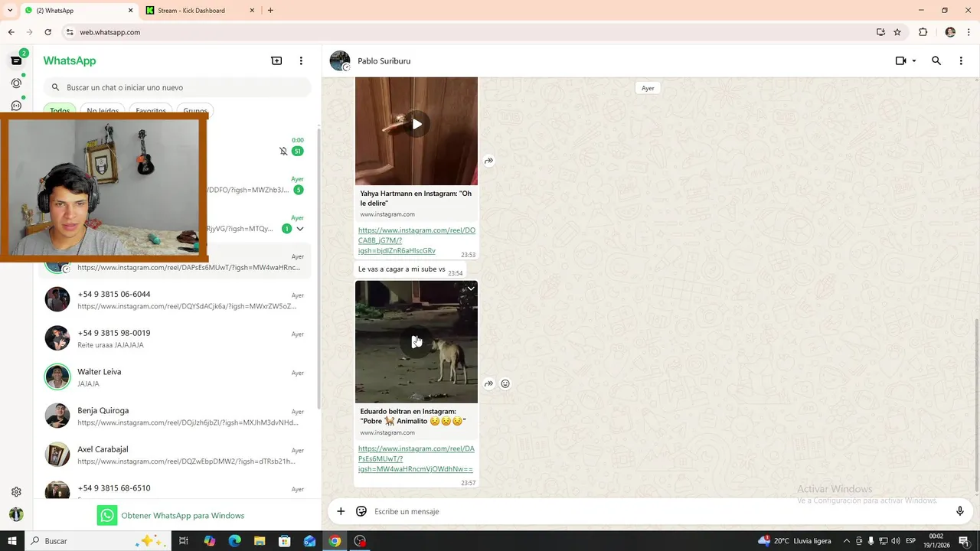React with emoji to the Eduardo beltran reel

[x=505, y=383]
